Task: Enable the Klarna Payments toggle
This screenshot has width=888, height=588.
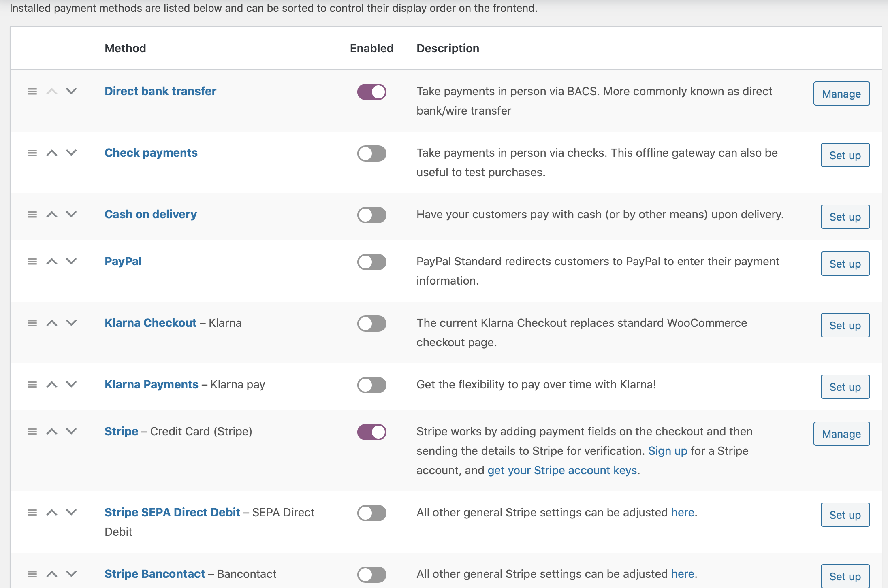Action: pyautogui.click(x=371, y=385)
